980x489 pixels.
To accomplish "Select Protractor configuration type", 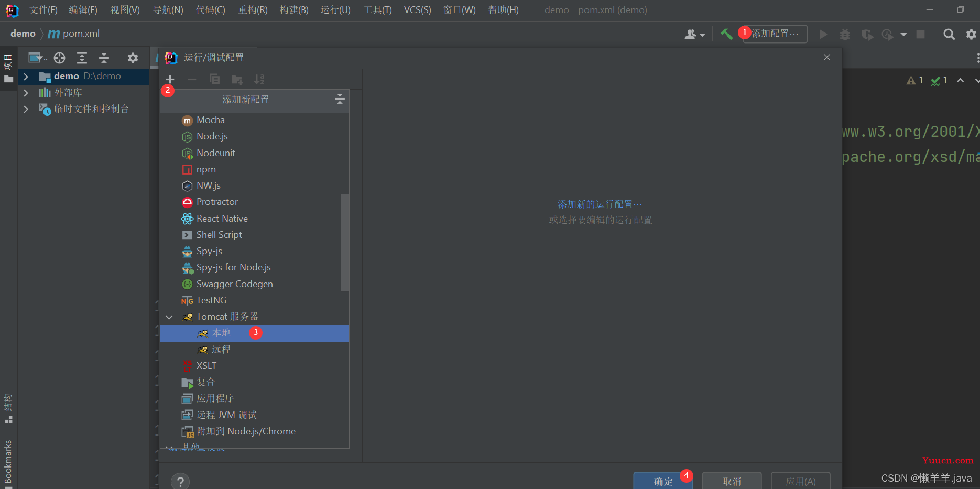I will click(255, 202).
